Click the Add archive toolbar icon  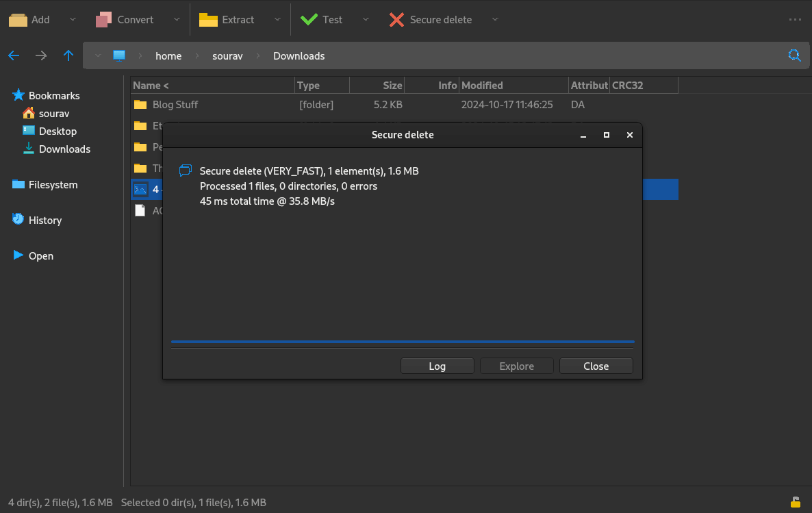tap(18, 20)
